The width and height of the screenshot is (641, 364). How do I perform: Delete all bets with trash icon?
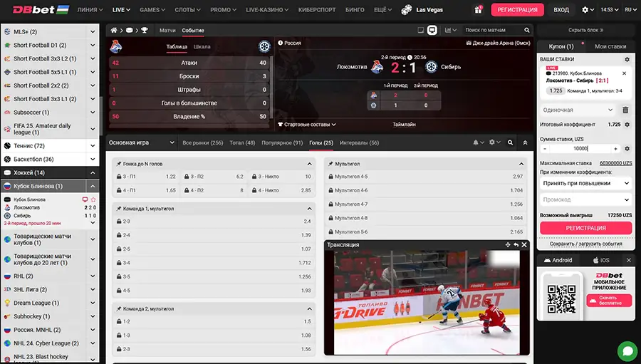pos(625,110)
